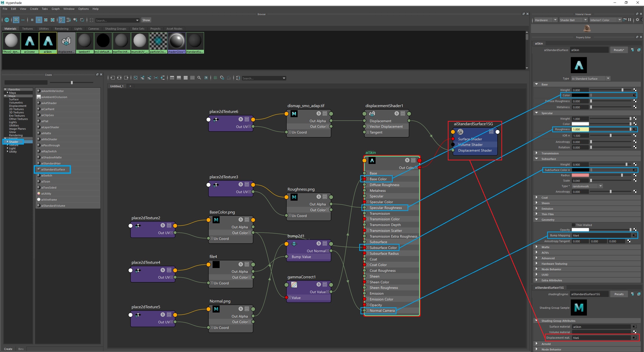Click the solo S icon on bump2d1 node
Screen dimensions: 644x352
(319, 243)
